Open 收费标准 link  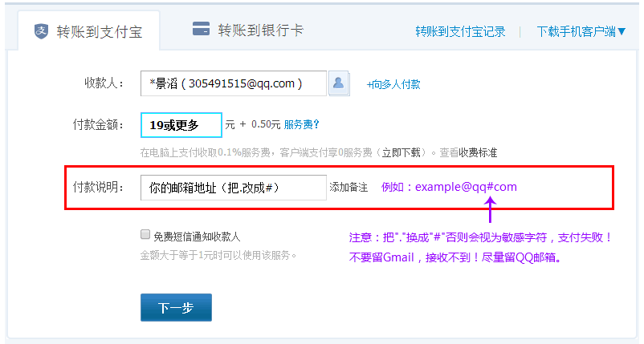pyautogui.click(x=478, y=153)
